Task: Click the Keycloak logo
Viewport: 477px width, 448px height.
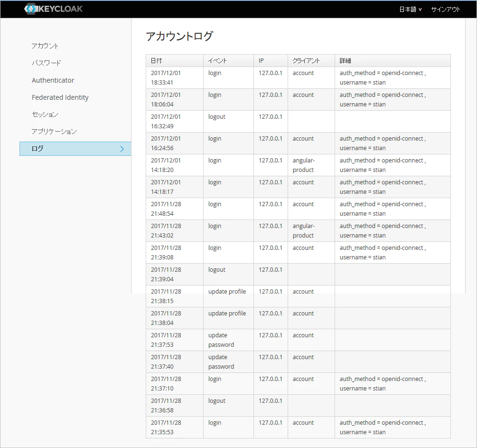Action: click(x=53, y=9)
